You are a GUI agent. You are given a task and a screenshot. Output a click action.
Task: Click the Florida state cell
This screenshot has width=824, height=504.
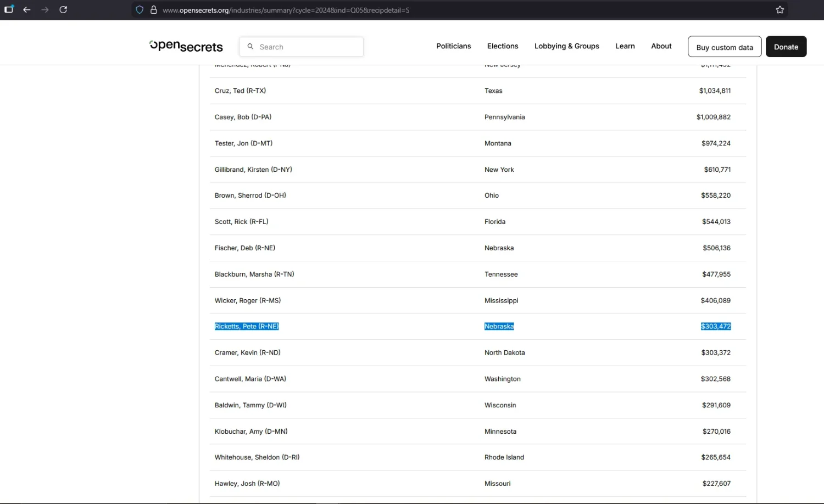495,222
